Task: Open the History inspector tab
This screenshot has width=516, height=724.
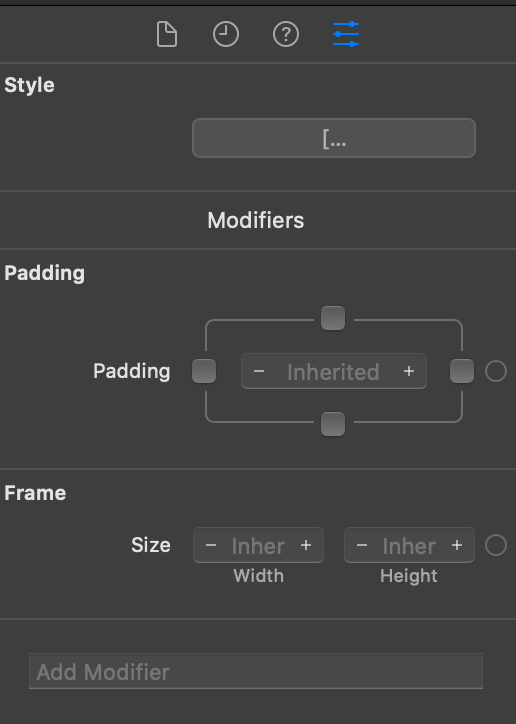Action: (226, 35)
